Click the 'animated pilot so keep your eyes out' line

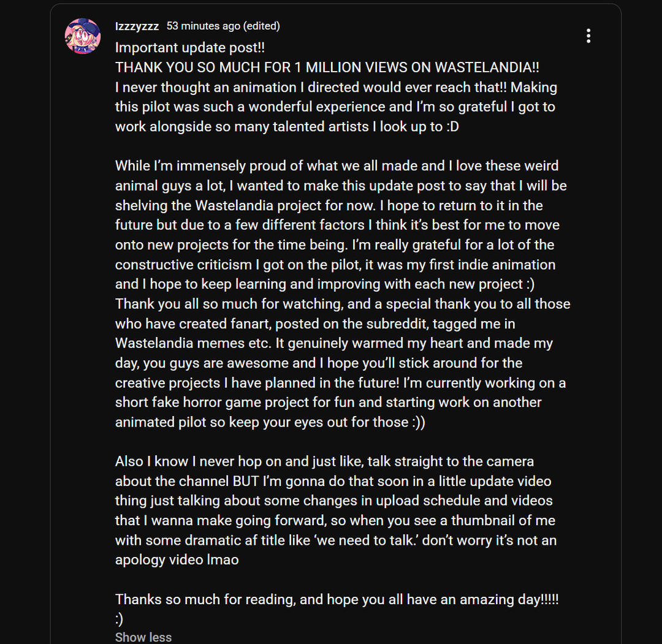coord(270,422)
